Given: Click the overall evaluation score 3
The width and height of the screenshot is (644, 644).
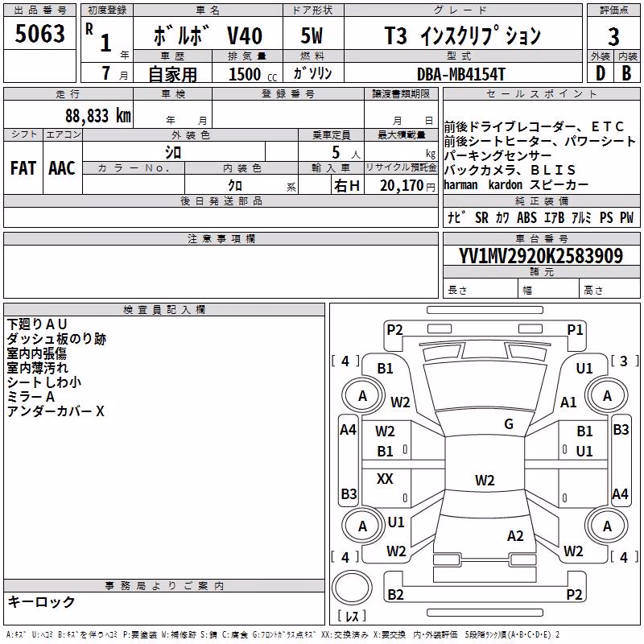Looking at the screenshot, I should [x=613, y=37].
